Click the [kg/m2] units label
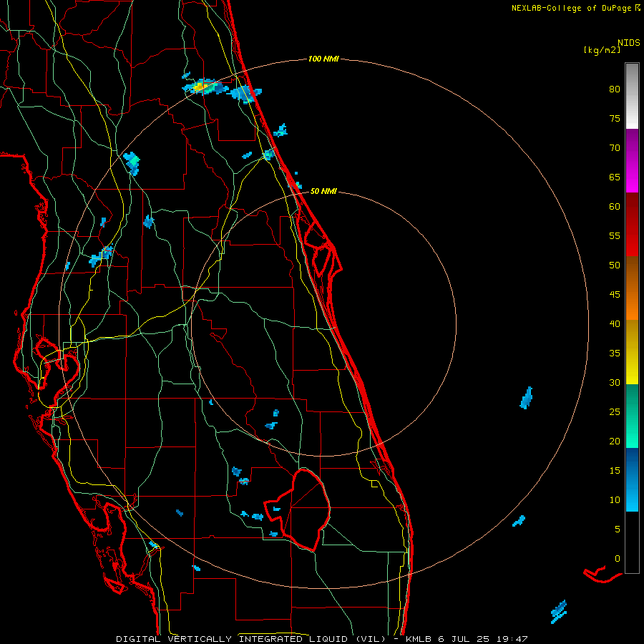The width and height of the screenshot is (644, 644). coord(602,50)
